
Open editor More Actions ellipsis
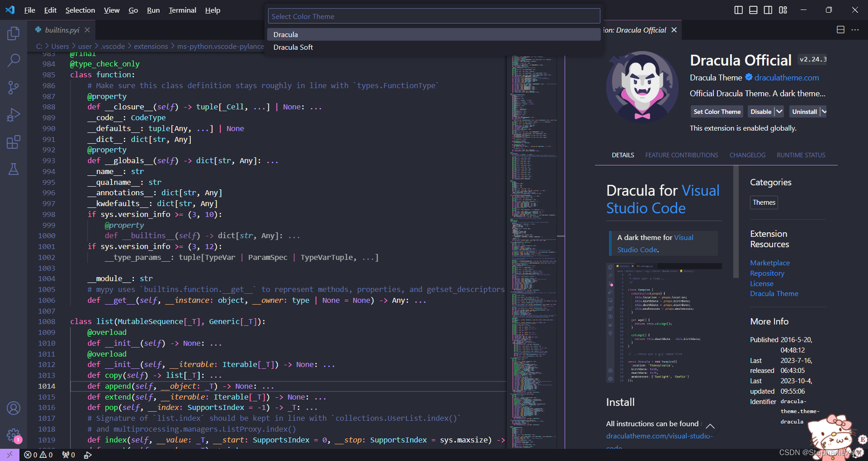pos(855,30)
